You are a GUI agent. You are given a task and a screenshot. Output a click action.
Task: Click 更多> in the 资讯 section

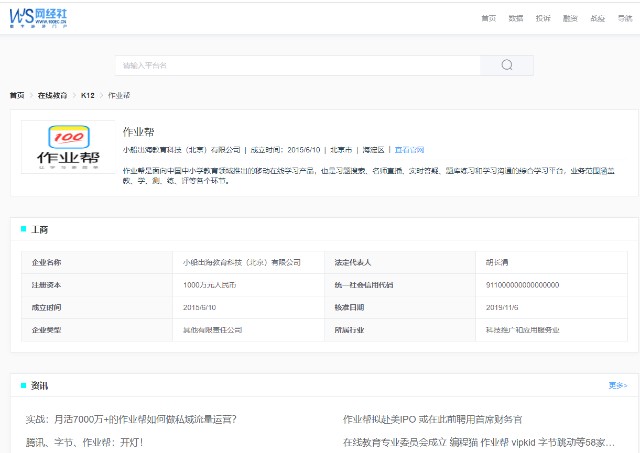[618, 385]
